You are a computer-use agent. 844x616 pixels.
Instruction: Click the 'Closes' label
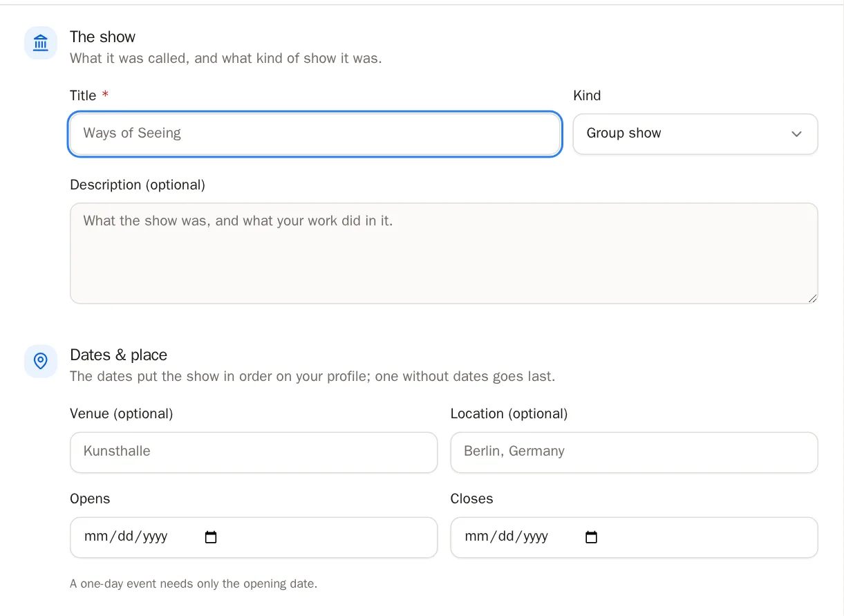(471, 499)
